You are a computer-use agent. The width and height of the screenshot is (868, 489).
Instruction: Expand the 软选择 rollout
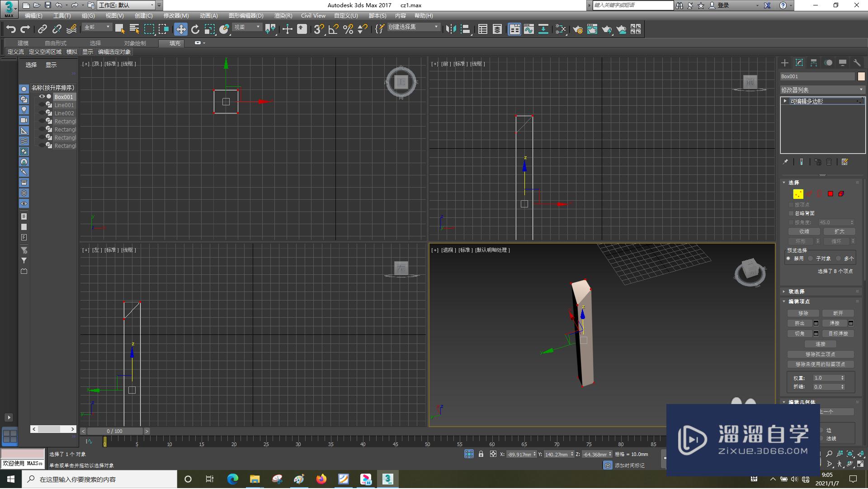[796, 292]
